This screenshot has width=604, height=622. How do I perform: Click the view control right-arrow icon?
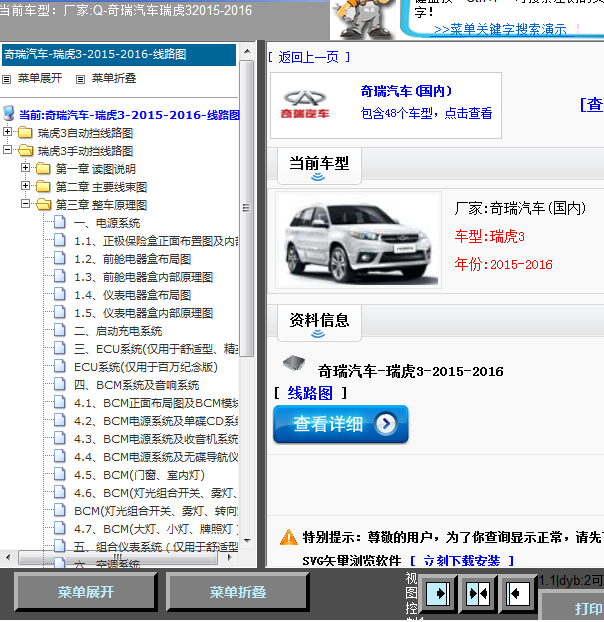point(438,593)
